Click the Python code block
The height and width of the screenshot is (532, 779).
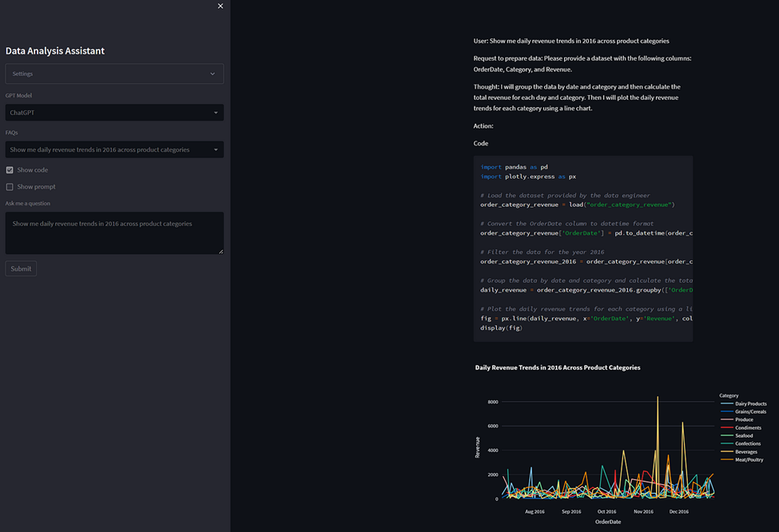point(582,248)
